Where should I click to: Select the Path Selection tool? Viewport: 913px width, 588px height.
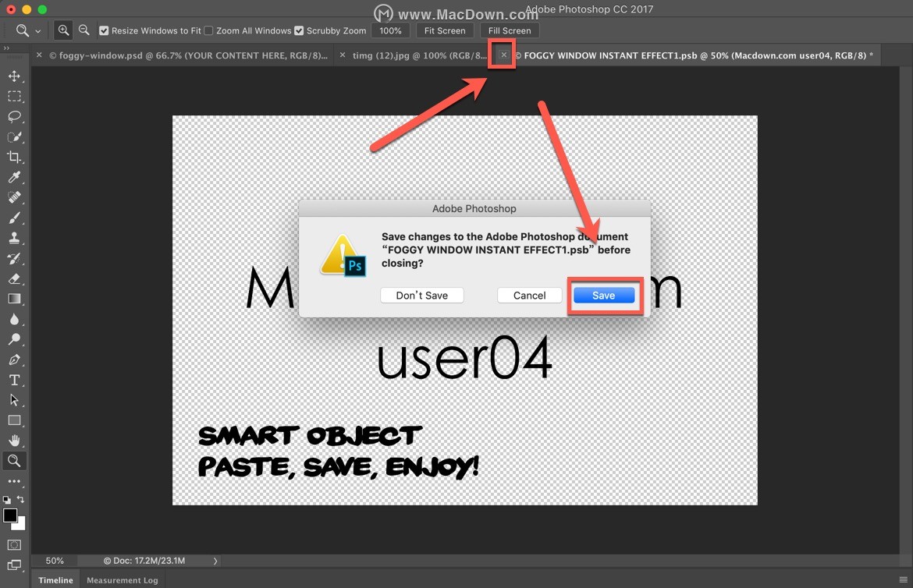(x=14, y=400)
